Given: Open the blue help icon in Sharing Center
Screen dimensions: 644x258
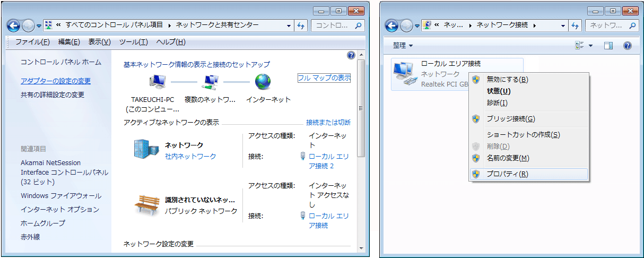Looking at the screenshot, I should pos(351,55).
